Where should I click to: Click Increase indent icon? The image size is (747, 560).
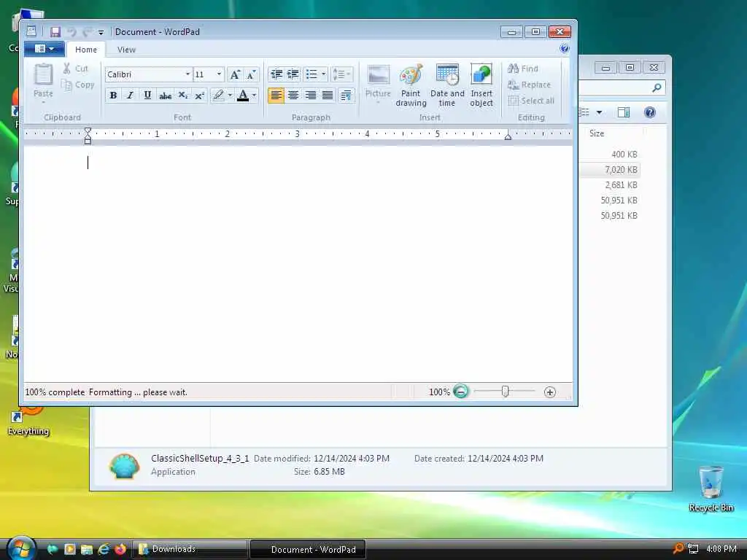point(293,74)
